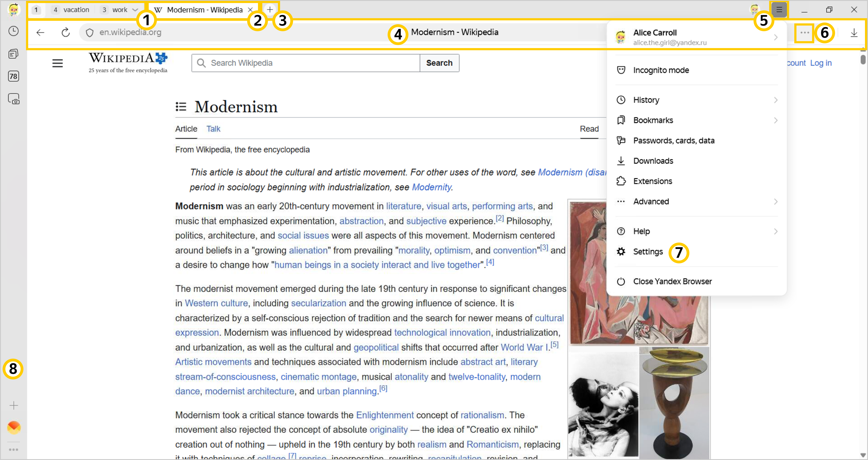Open Settings from the browser menu
The height and width of the screenshot is (460, 868).
coord(697,252)
